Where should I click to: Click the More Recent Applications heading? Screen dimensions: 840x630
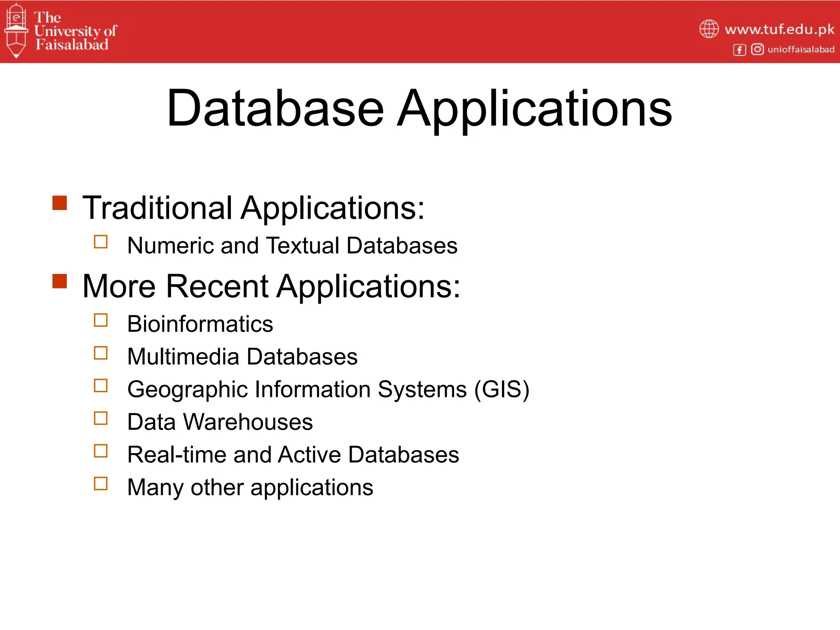271,286
